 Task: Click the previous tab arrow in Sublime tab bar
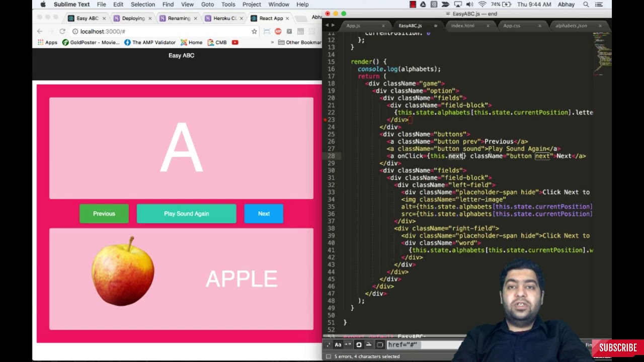tap(327, 26)
